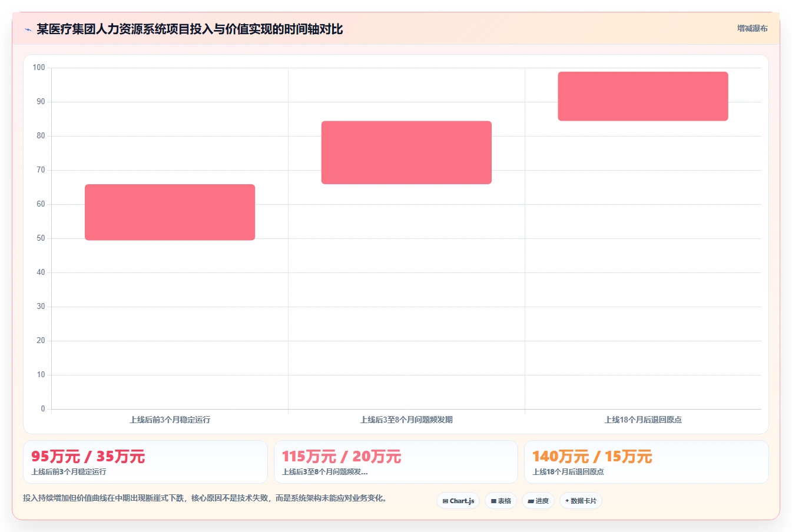
Task: Click the bar for 上线18个月后退回原点
Action: coord(643,96)
